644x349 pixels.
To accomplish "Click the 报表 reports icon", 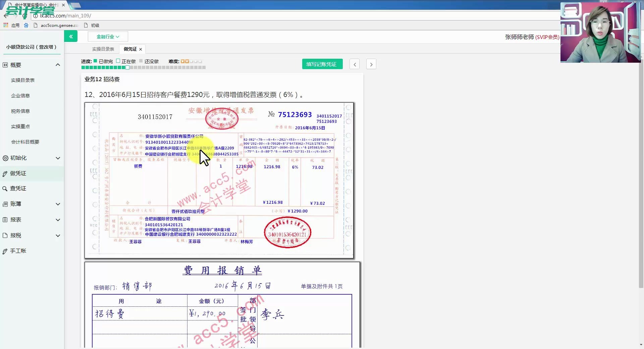I will pyautogui.click(x=5, y=220).
